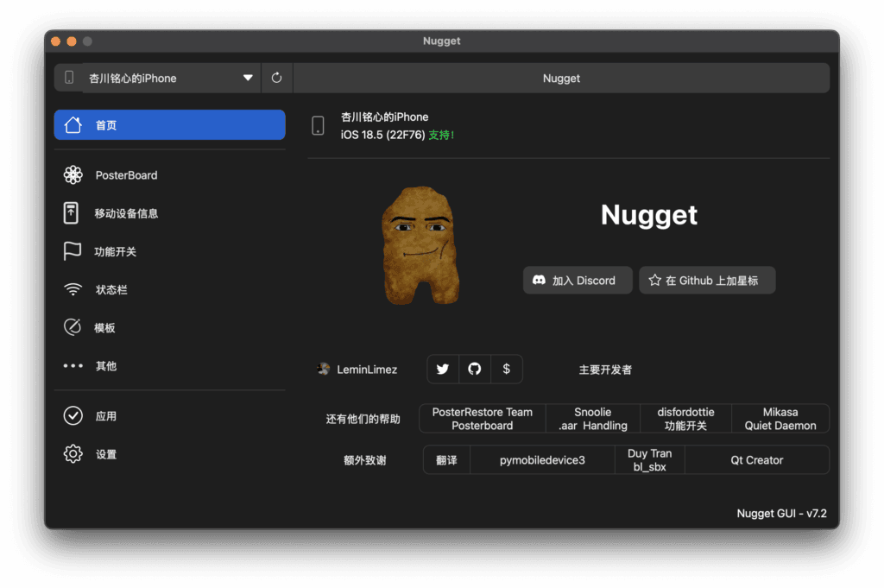This screenshot has width=884, height=588.
Task: Open the donation dollar link for LeminLimez
Action: [x=506, y=369]
